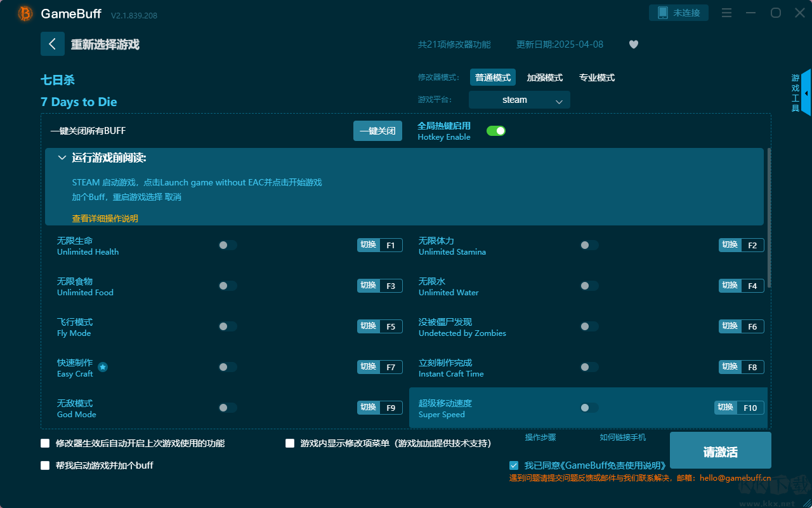Click the 未连接 phone connection icon

[x=662, y=13]
